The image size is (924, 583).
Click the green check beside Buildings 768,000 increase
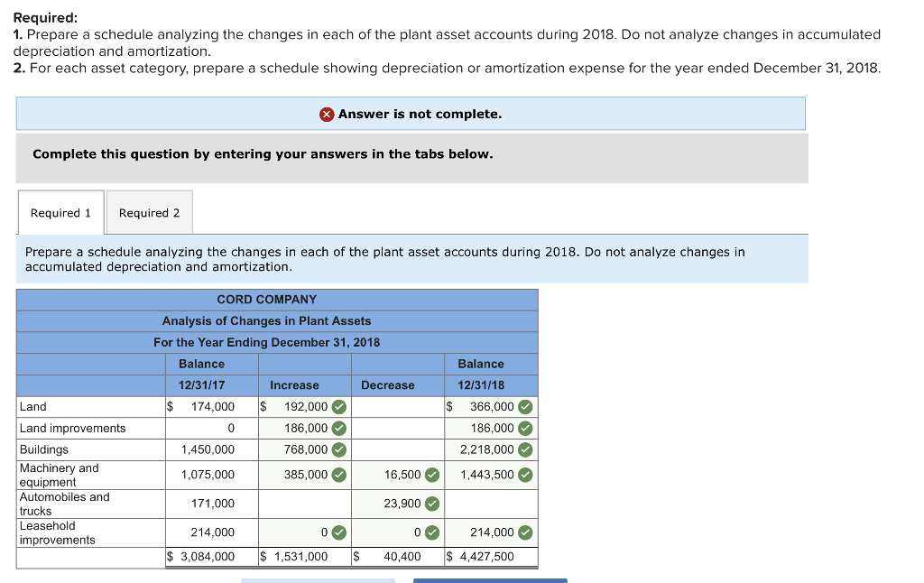pyautogui.click(x=337, y=449)
